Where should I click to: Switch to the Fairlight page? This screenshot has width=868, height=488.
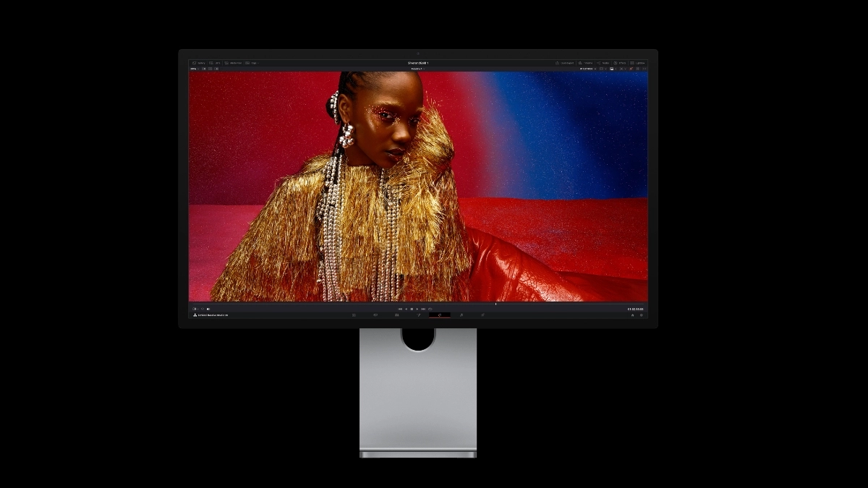tap(461, 314)
